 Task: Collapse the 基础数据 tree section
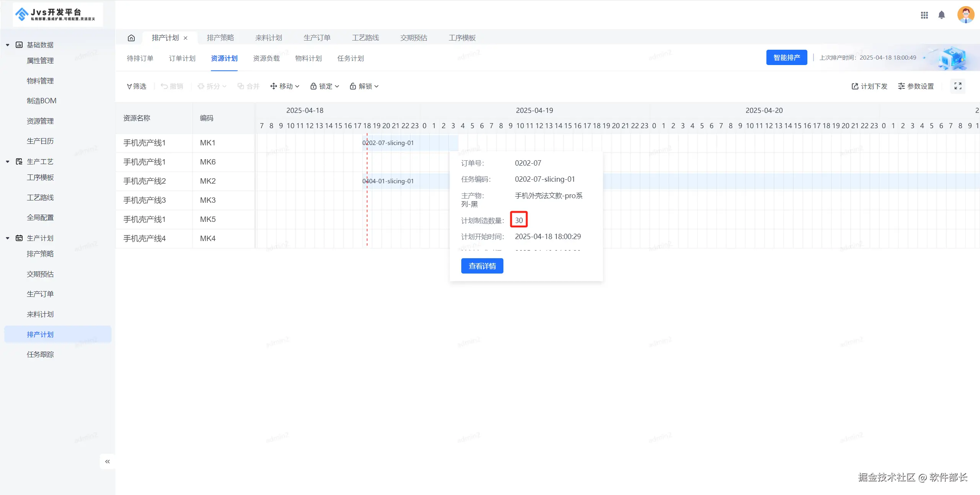click(x=8, y=45)
